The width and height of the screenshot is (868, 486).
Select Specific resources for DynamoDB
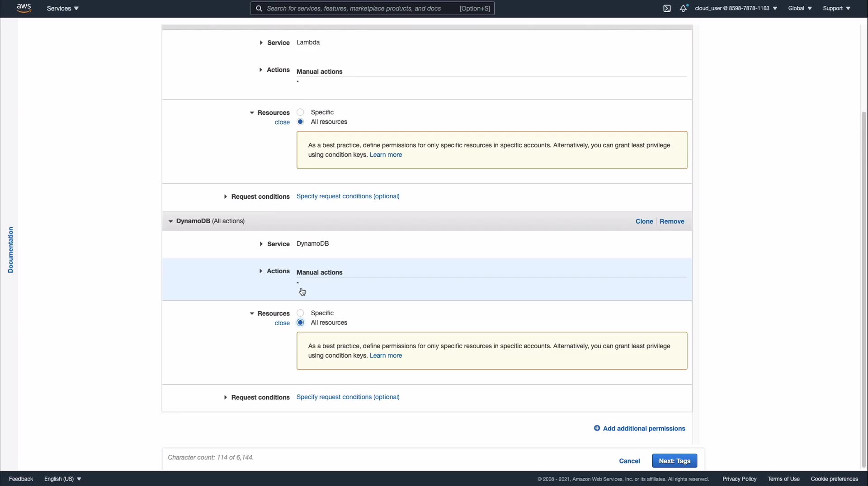(301, 313)
